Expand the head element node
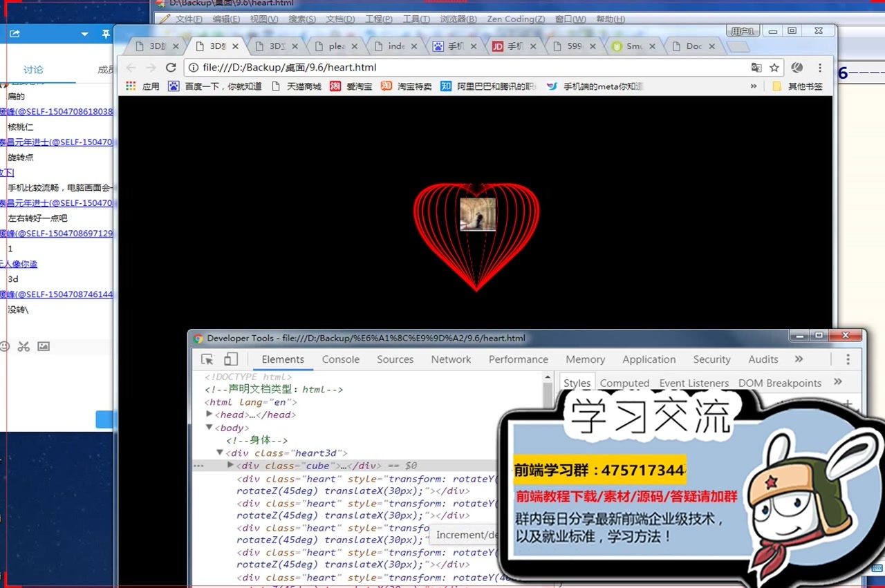Viewport: 885px width, 588px height. tap(210, 414)
